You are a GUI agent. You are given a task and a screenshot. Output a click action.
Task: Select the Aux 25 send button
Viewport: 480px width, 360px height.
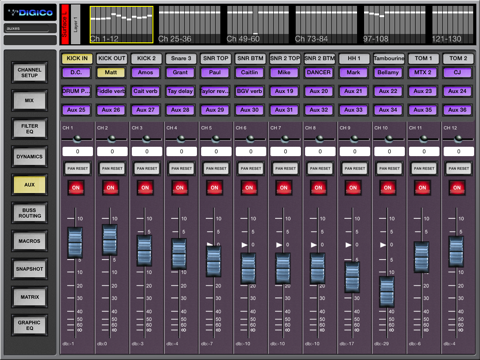pyautogui.click(x=76, y=110)
